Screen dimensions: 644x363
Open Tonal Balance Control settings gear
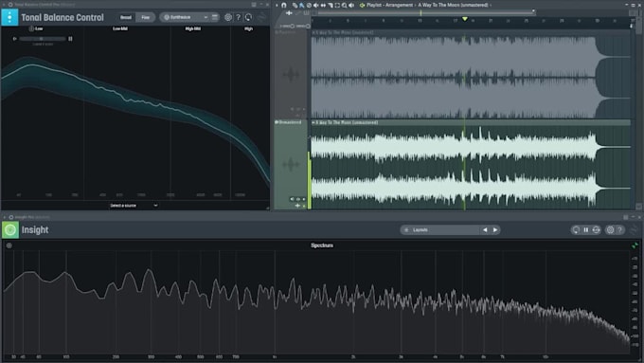[228, 17]
